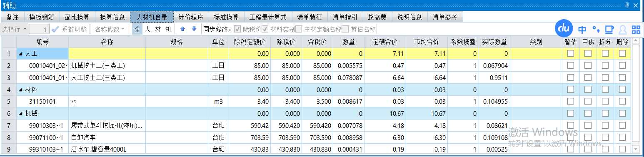Screen dimensions: 644x157
Task: Filter to machinery items with 机
Action: coord(168,29)
